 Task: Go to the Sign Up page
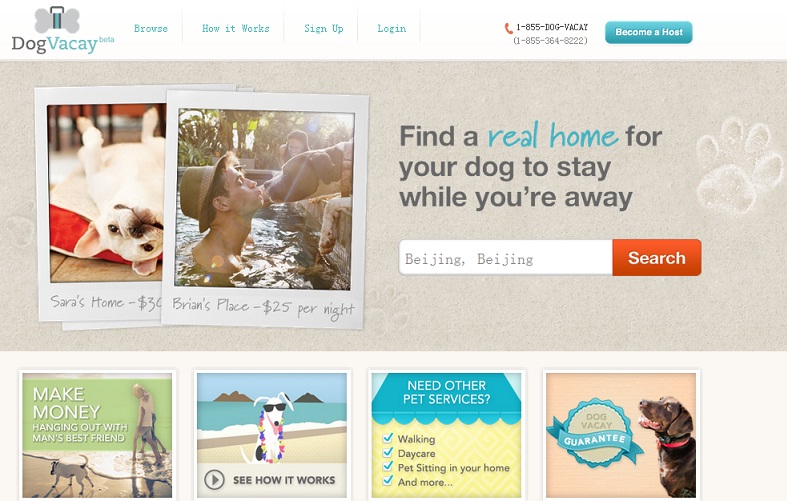pyautogui.click(x=324, y=29)
